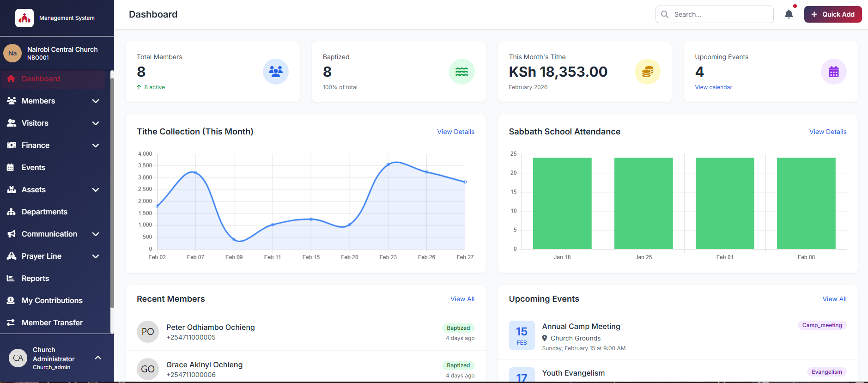Screen dimensions: 868x383
Task: Open the Reports menu item
Action: [53, 278]
